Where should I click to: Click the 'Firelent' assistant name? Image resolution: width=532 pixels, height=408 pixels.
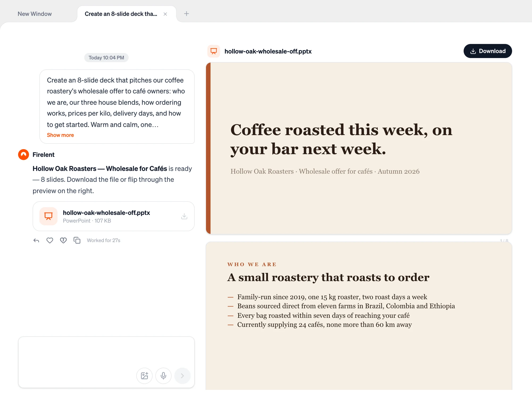point(43,155)
